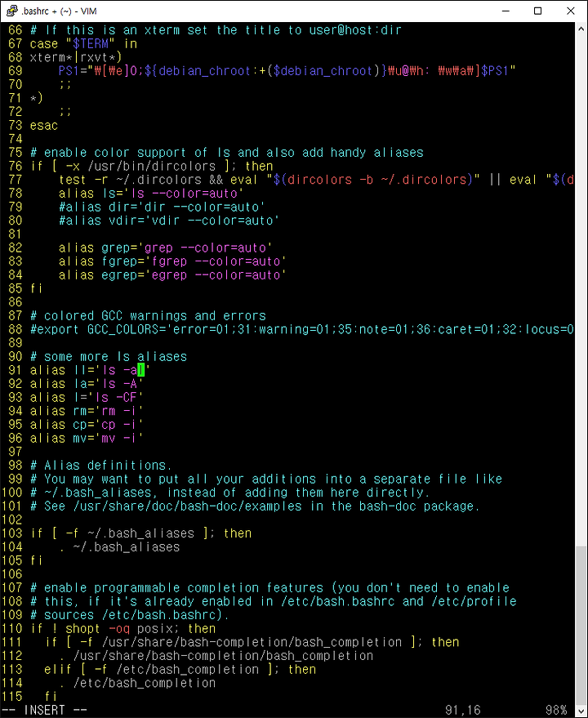This screenshot has width=588, height=718.
Task: Click the green cursor on line 91
Action: point(140,369)
